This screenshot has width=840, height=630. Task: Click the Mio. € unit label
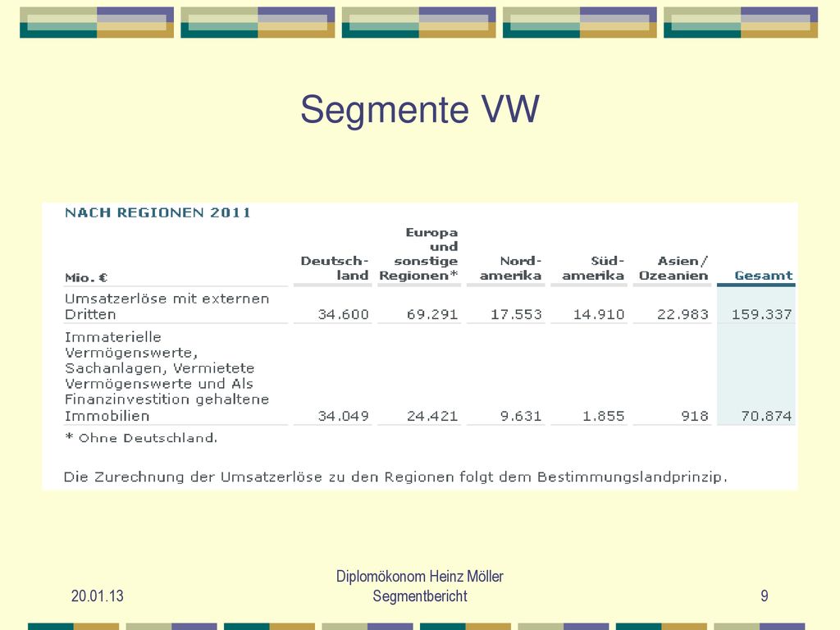pos(86,277)
